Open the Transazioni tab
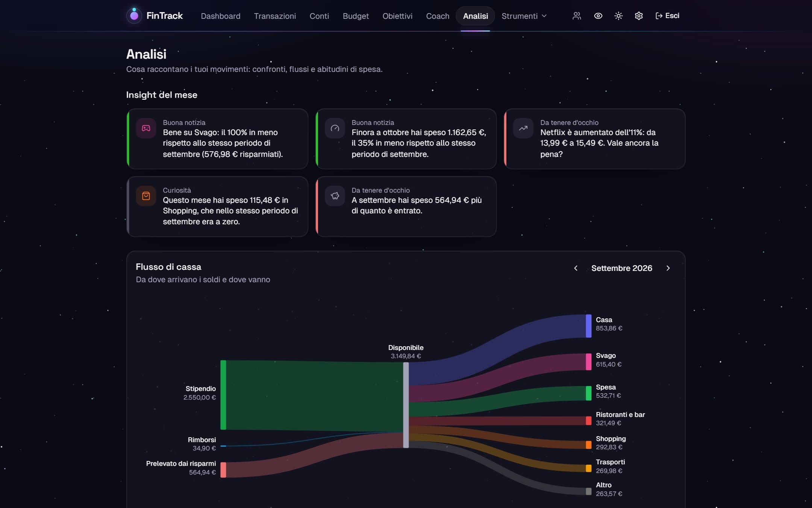Screen dimensions: 812x508 tap(275, 16)
